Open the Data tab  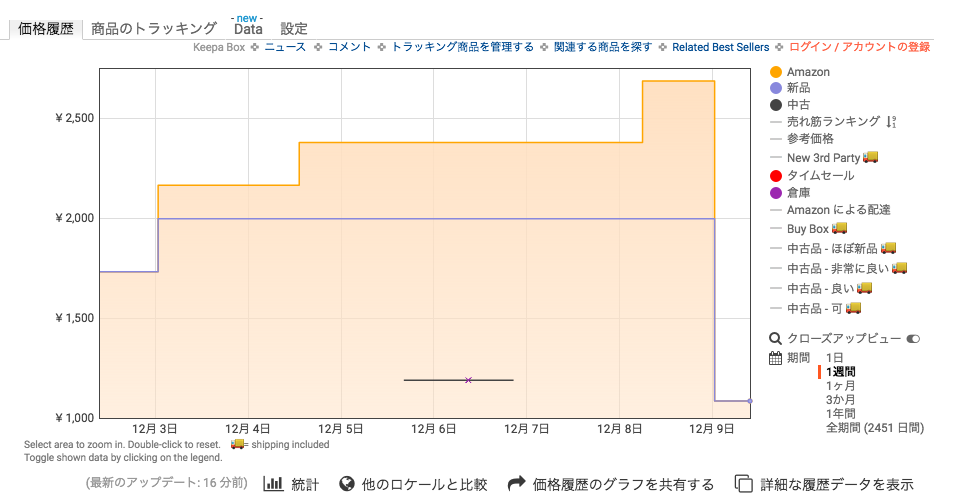coord(248,29)
